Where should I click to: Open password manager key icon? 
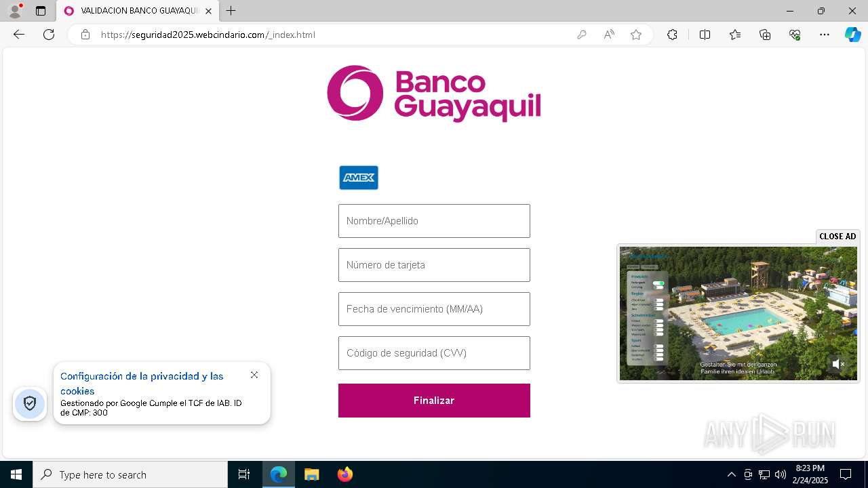581,35
